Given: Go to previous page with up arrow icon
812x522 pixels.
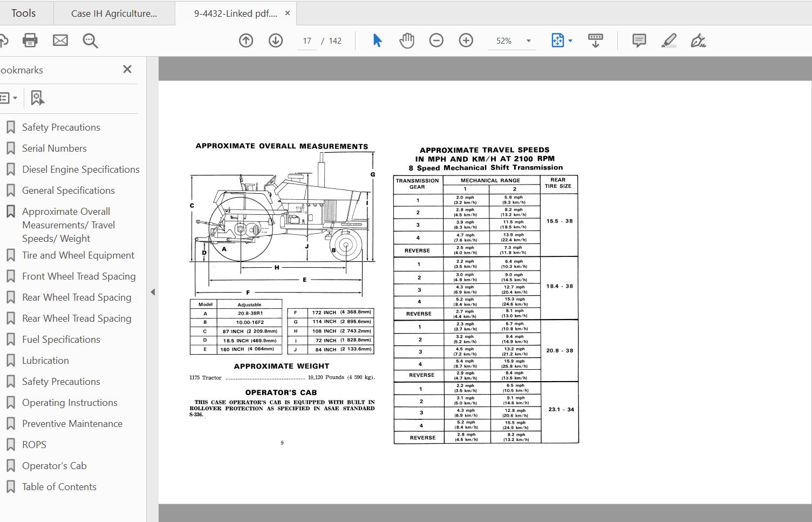Looking at the screenshot, I should (x=245, y=40).
